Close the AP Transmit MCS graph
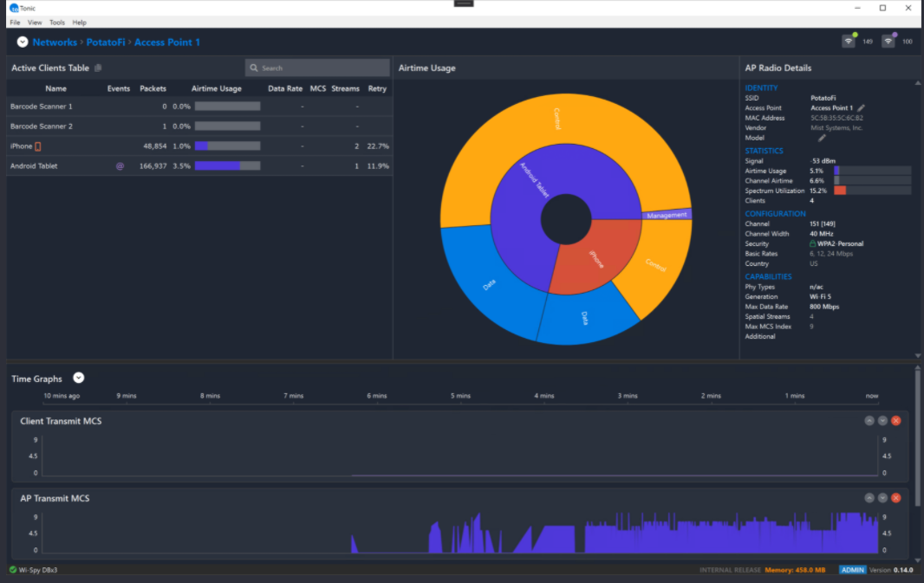Screen dimensions: 924x583 896,497
